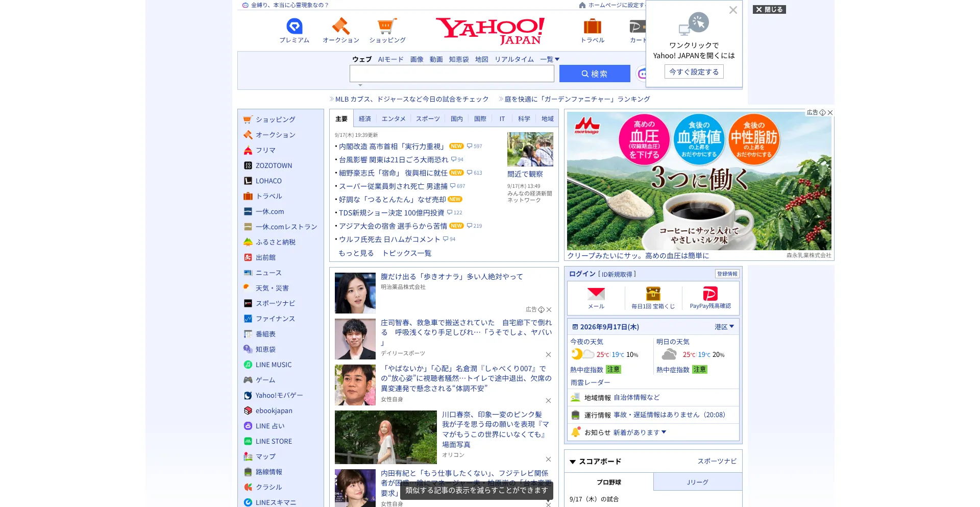Open the トピックス一覧 link
The image size is (980, 507).
point(407,253)
